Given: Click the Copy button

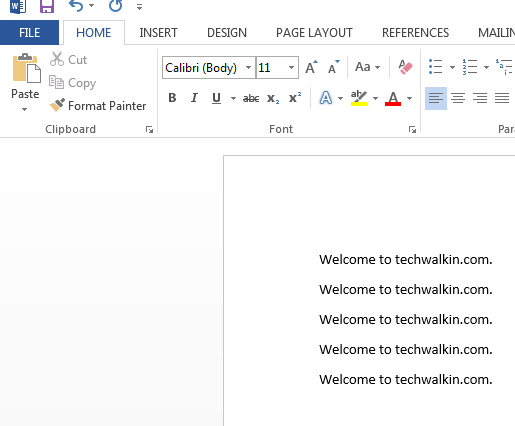Looking at the screenshot, I should click(72, 83).
